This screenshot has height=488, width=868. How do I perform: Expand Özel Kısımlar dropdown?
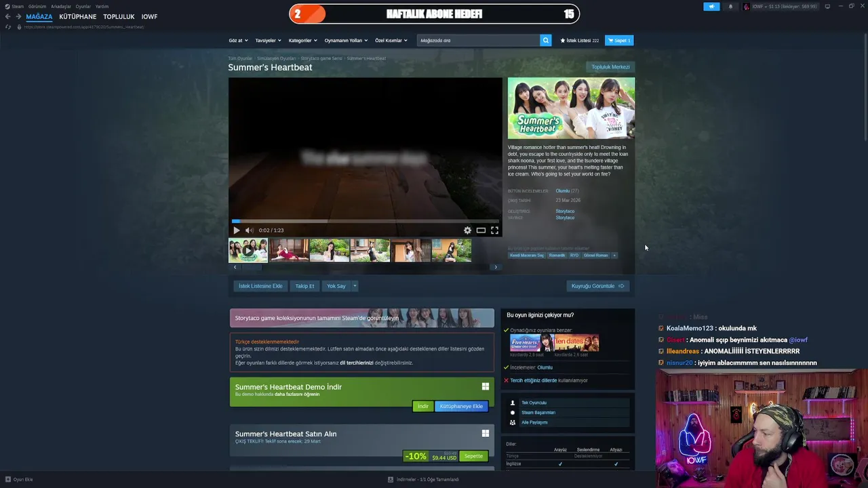coord(391,40)
